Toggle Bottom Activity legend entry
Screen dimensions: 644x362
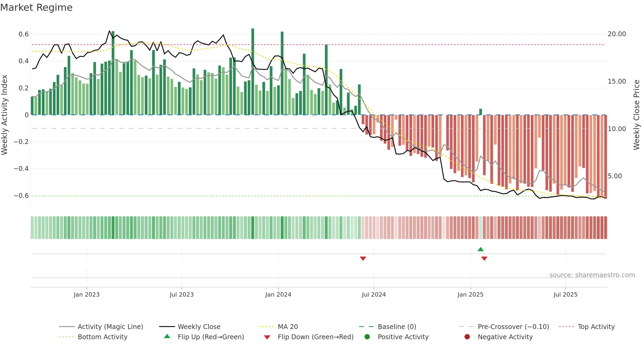pos(93,337)
